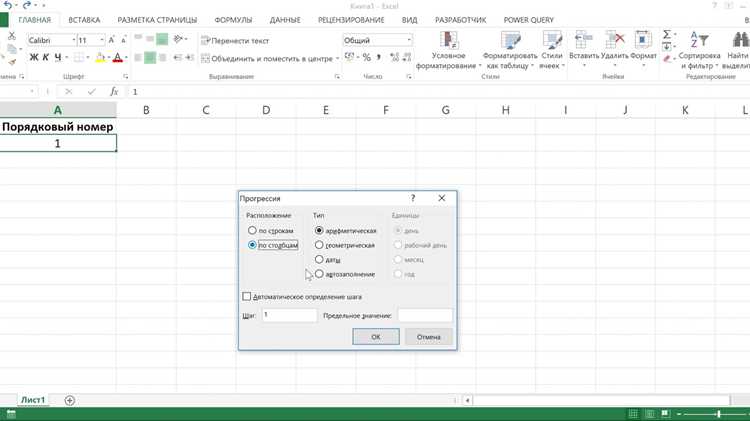Confirm the Прогрессия dialog with ОК
Viewport: 750px width, 421px height.
(376, 337)
